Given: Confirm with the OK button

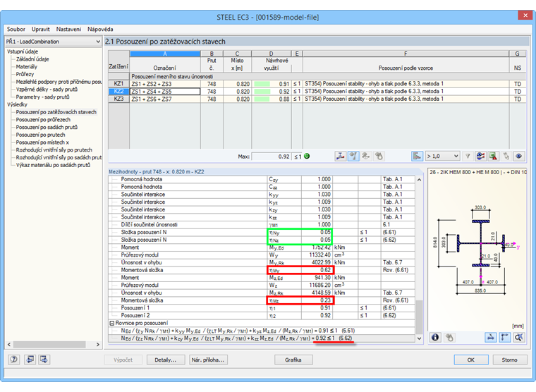Looking at the screenshot, I should click(x=471, y=360).
